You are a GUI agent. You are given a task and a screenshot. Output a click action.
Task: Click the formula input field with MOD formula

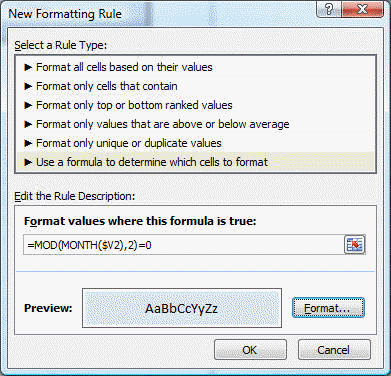pyautogui.click(x=183, y=245)
